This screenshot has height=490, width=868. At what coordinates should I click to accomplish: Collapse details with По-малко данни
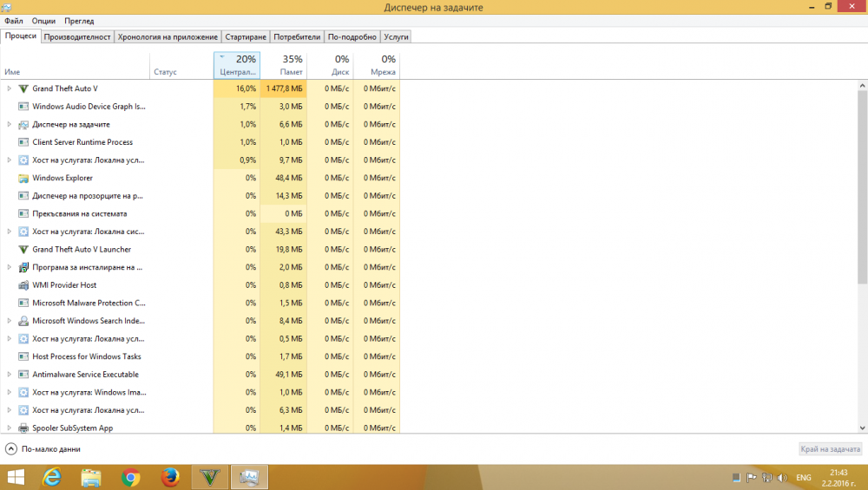tap(43, 449)
